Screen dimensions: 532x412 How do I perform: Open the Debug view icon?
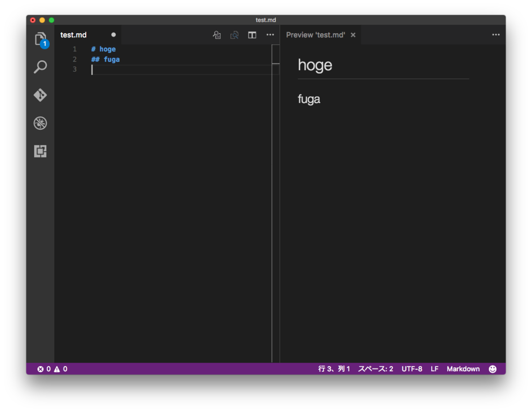pos(41,123)
